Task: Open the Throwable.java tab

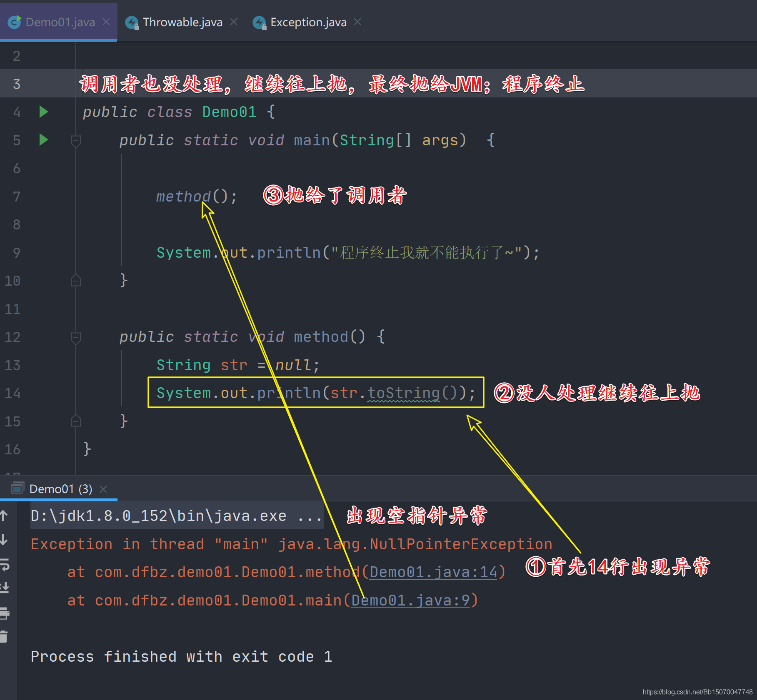Action: (x=182, y=22)
